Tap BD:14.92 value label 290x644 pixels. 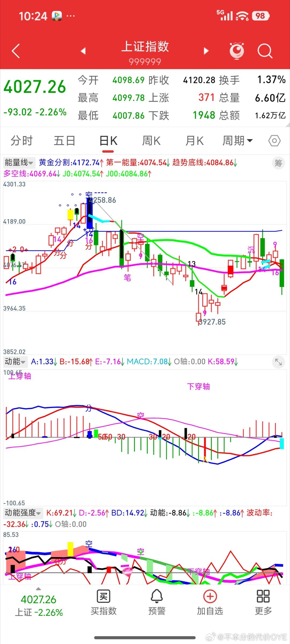(x=129, y=513)
